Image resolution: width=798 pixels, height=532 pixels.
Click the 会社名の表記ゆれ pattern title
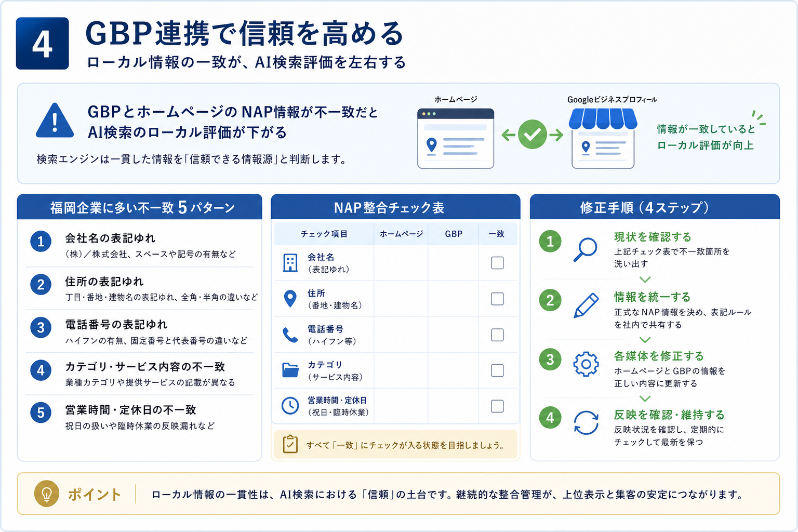point(110,238)
